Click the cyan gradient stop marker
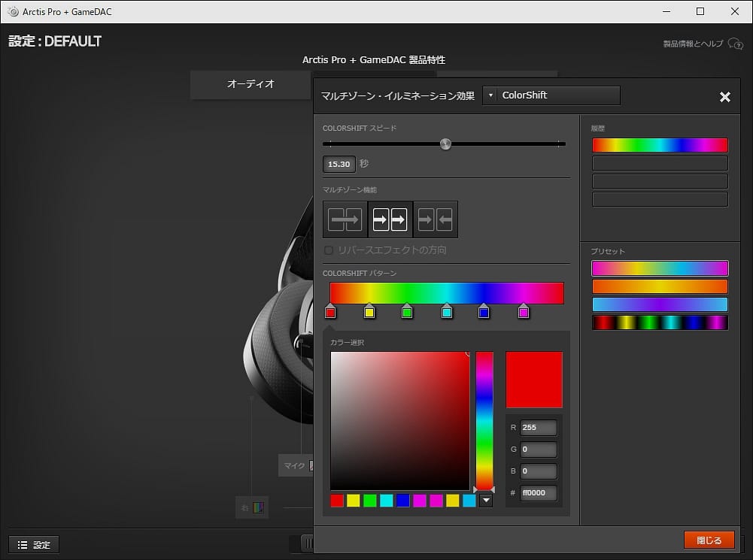The width and height of the screenshot is (753, 560). coord(447,312)
